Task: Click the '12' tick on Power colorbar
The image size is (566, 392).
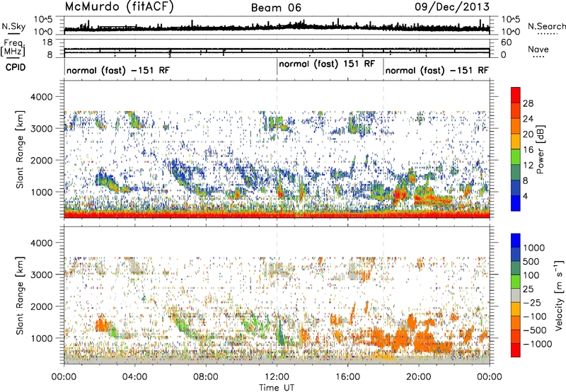Action: (528, 165)
